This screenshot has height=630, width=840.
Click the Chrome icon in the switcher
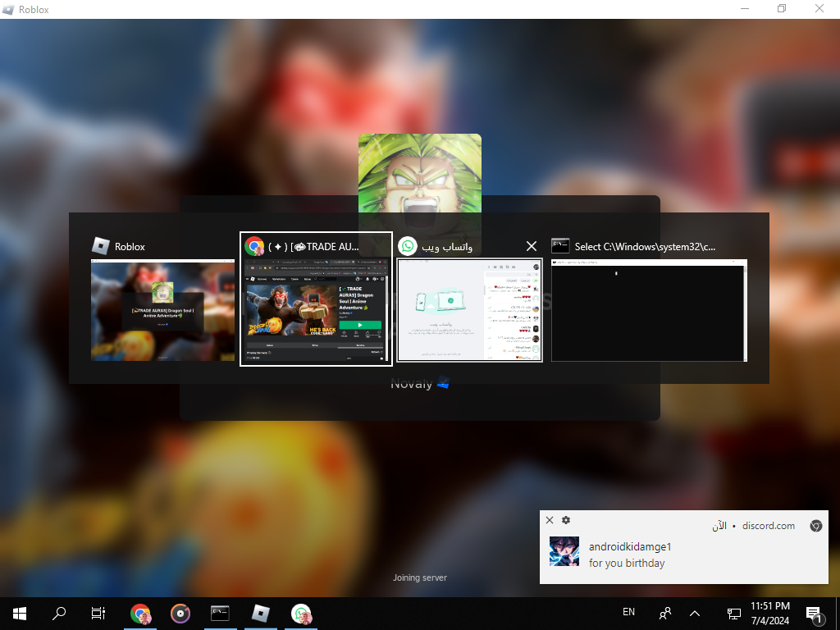click(x=254, y=246)
